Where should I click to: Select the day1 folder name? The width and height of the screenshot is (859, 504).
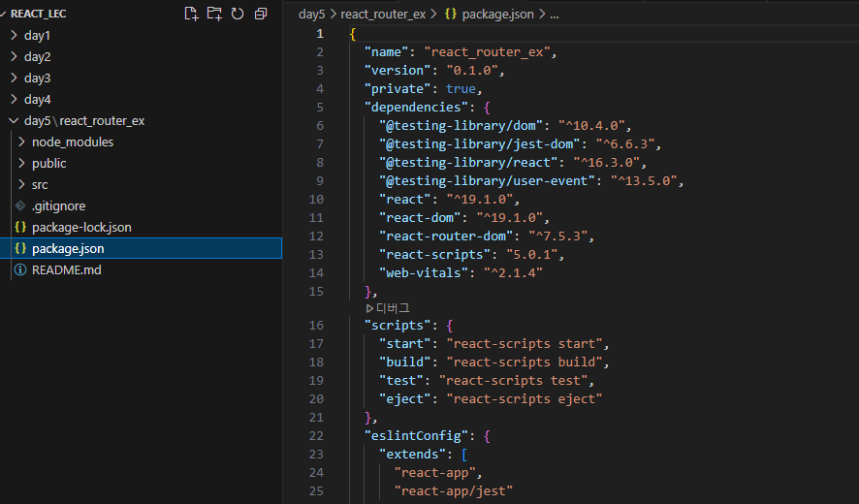(x=37, y=36)
